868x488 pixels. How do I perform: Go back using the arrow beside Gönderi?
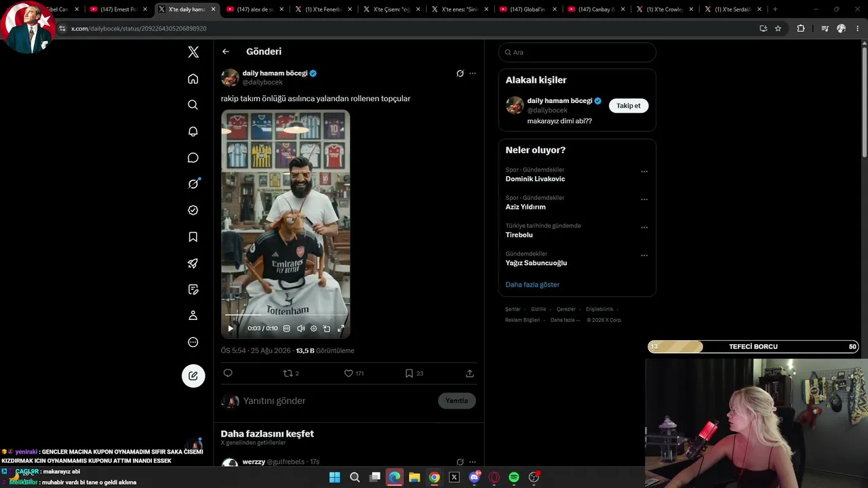click(x=226, y=52)
